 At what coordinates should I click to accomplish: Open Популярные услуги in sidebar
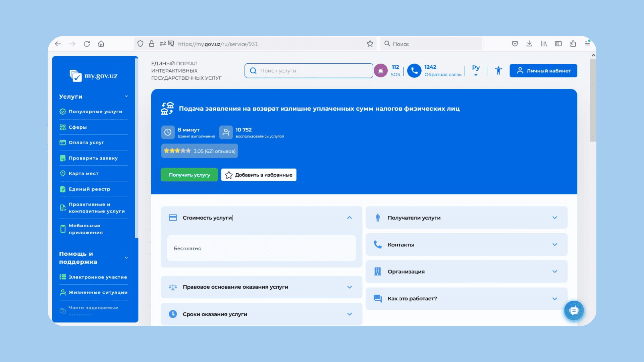95,112
